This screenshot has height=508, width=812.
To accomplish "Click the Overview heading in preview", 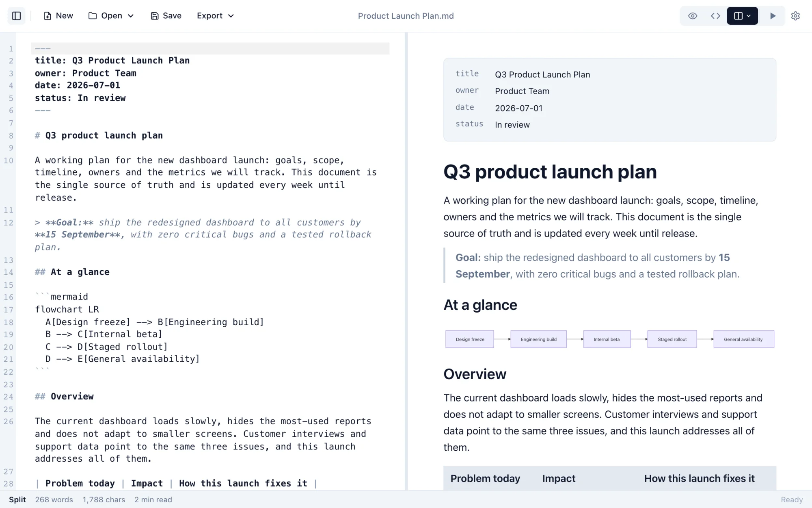I will tap(475, 374).
